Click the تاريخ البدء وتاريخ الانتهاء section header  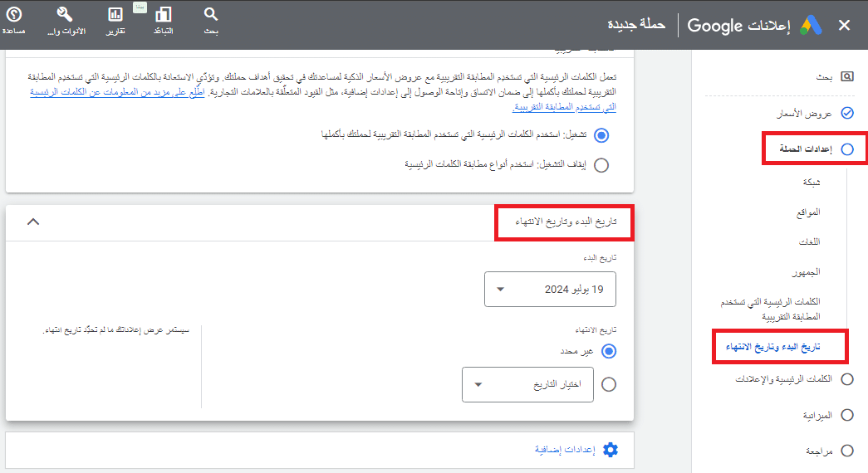[x=566, y=222]
